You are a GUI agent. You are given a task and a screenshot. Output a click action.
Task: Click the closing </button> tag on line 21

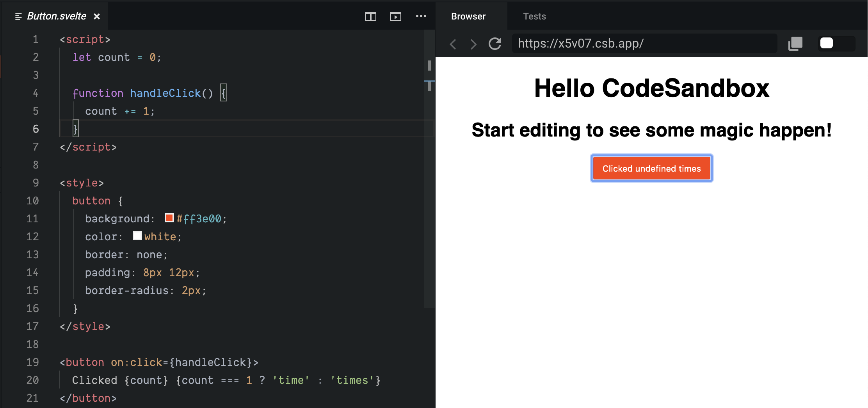(88, 398)
